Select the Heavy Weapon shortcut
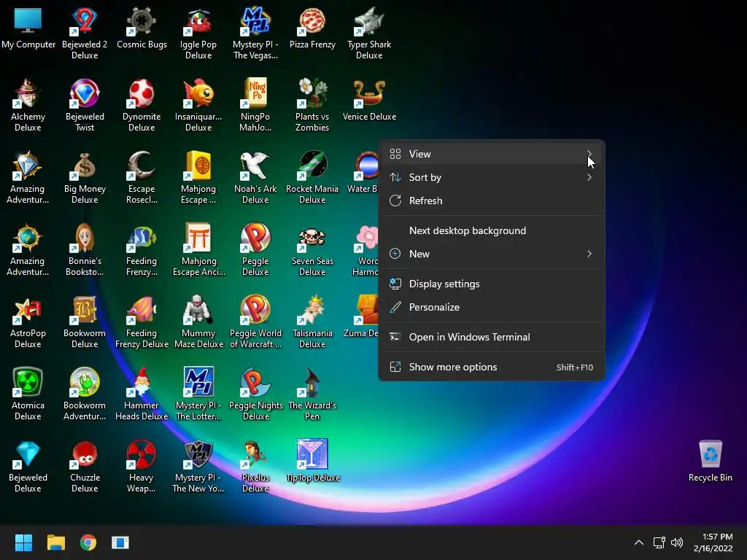The image size is (747, 560). point(142,467)
